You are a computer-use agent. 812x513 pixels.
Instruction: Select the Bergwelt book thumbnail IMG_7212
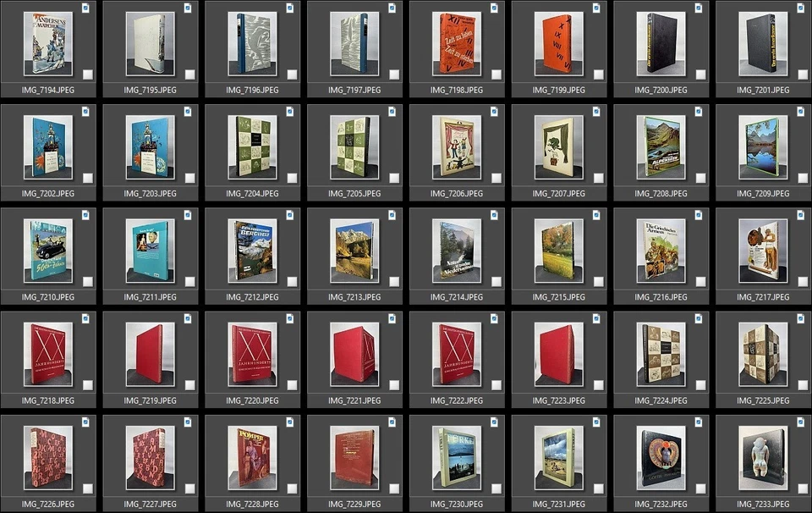252,251
